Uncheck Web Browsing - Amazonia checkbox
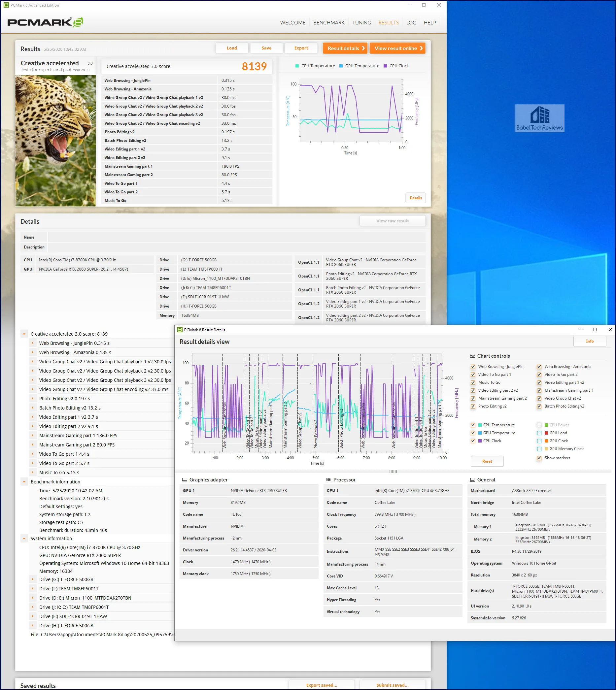This screenshot has width=616, height=690. pyautogui.click(x=539, y=367)
